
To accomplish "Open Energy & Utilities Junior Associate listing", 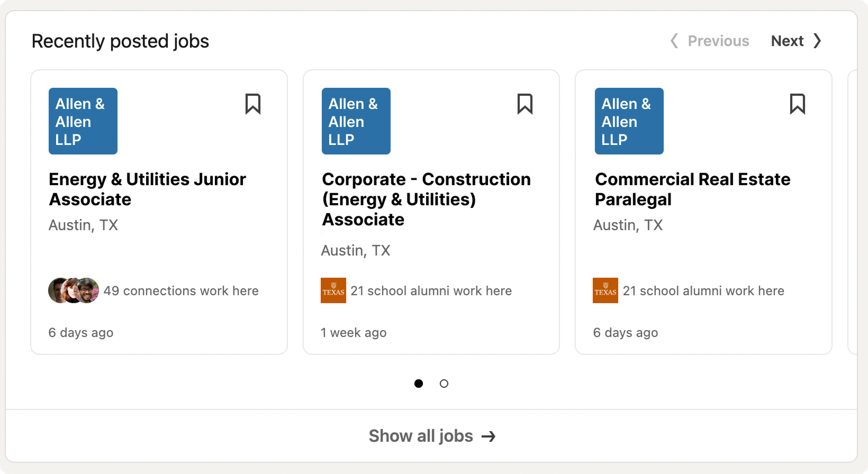I will tap(147, 189).
